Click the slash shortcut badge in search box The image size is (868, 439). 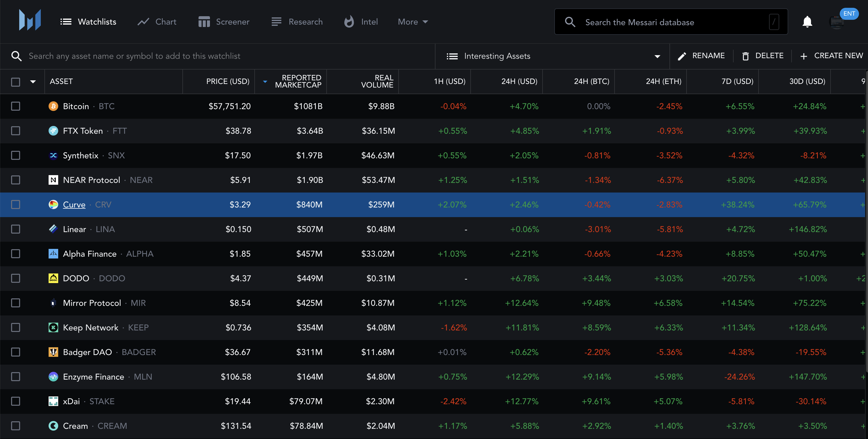[774, 22]
